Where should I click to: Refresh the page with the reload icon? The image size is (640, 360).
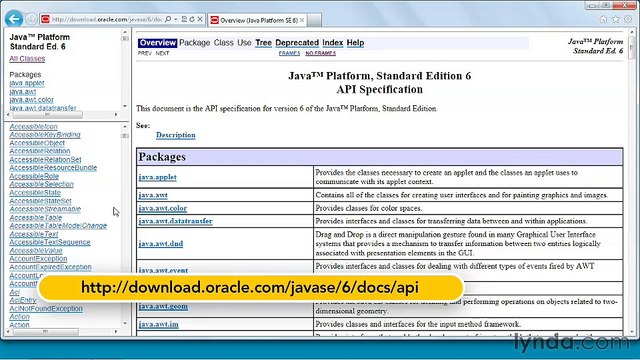pyautogui.click(x=192, y=19)
